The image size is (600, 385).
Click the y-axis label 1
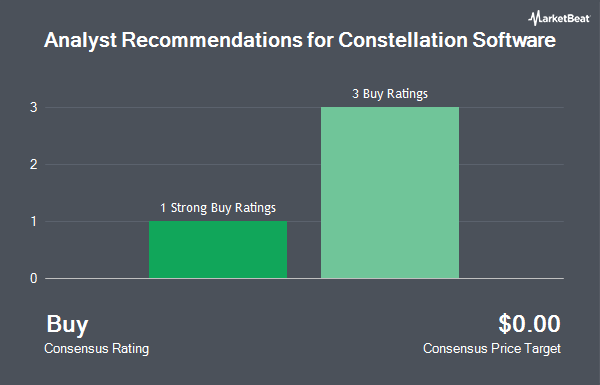coord(34,222)
